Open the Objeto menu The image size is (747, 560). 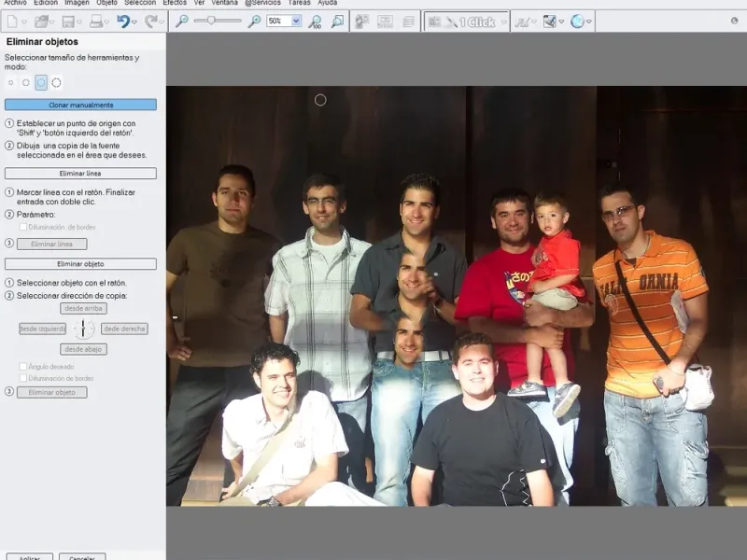tap(106, 3)
